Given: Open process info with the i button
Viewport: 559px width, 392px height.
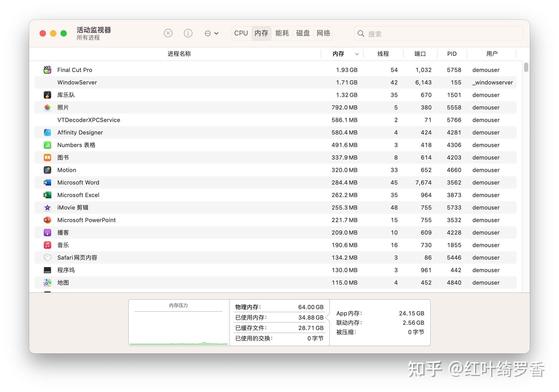Looking at the screenshot, I should click(188, 33).
